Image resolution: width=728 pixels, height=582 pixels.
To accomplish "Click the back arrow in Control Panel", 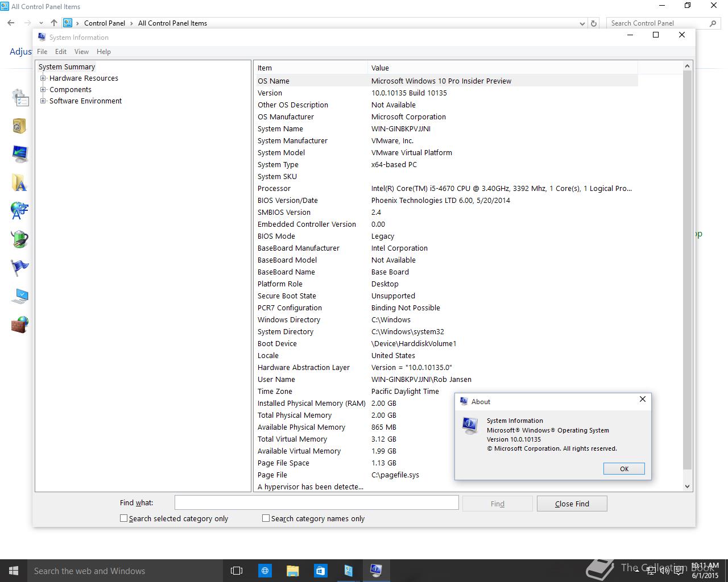I will (x=11, y=23).
